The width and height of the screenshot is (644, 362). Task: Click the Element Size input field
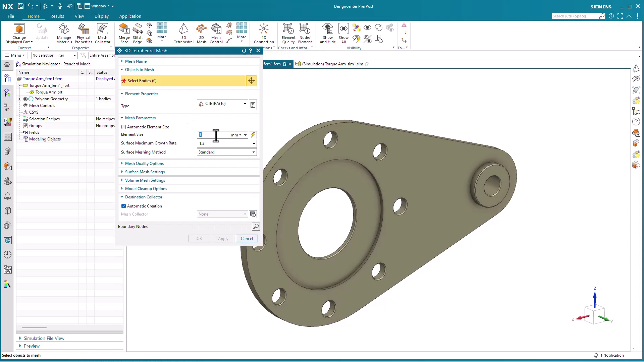(x=213, y=135)
